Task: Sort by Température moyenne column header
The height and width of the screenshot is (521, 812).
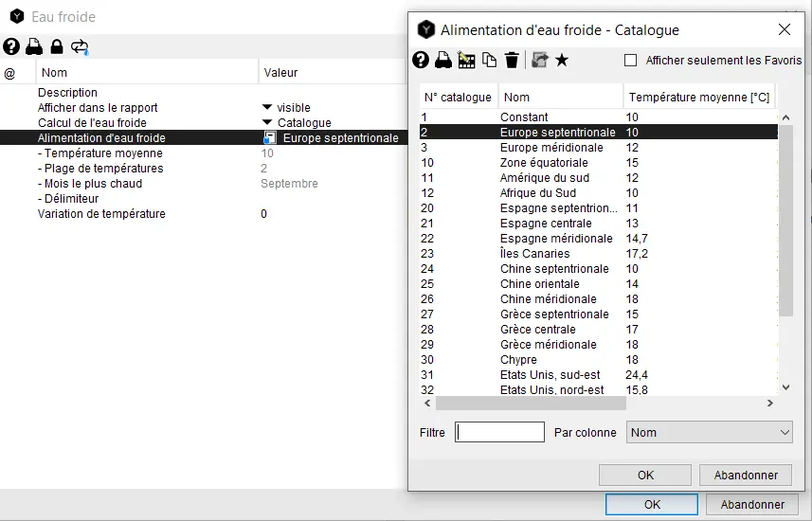Action: [x=698, y=97]
